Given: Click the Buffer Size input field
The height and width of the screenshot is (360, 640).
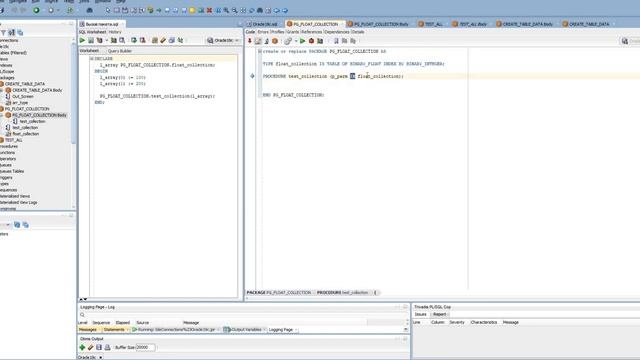Looking at the screenshot, I should click(x=145, y=347).
